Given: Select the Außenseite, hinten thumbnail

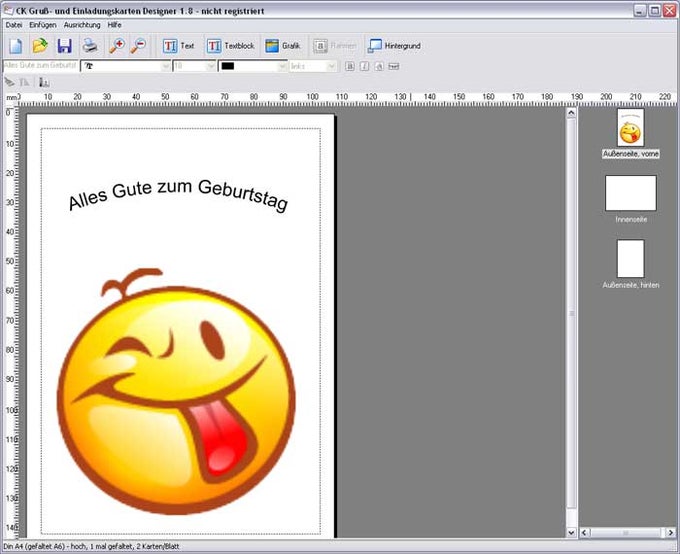Looking at the screenshot, I should (631, 258).
